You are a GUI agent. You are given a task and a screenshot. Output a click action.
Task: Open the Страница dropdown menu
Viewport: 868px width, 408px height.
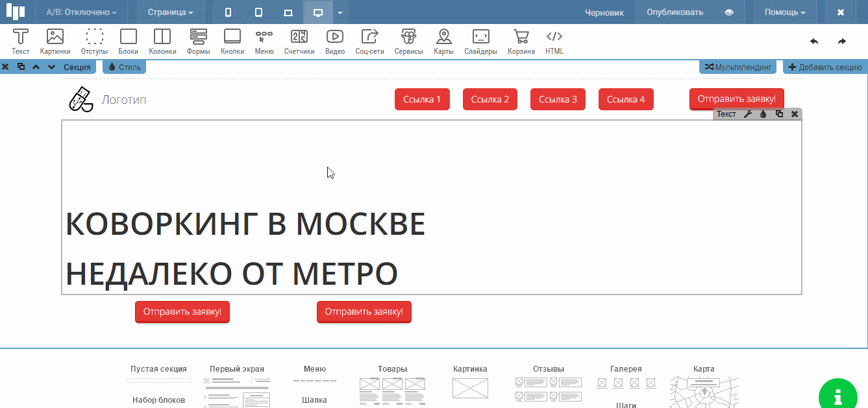170,12
